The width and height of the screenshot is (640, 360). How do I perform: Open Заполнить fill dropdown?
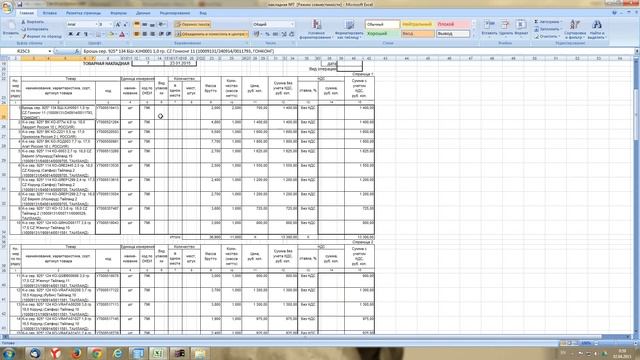coord(548,29)
